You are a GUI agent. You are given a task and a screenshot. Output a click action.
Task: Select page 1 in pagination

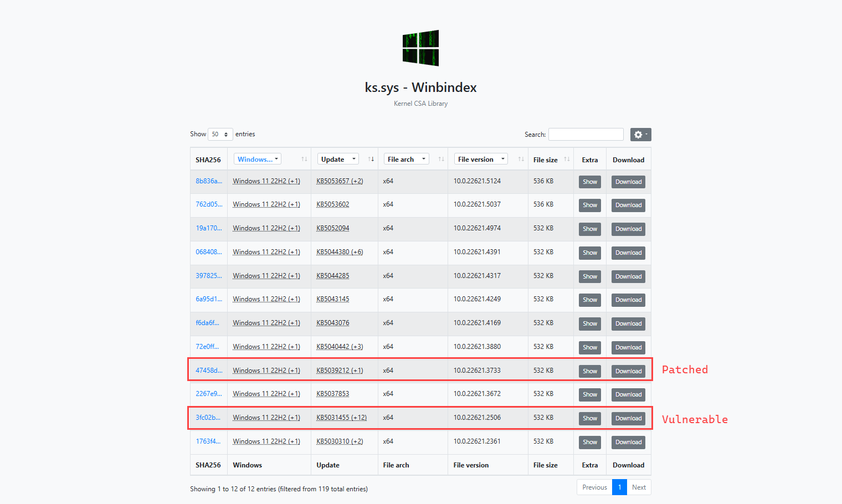point(619,487)
